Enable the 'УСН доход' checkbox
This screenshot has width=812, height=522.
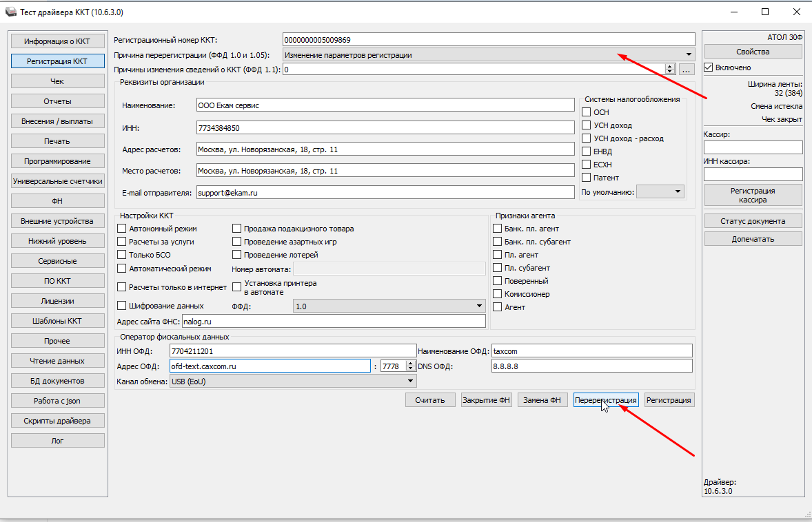pos(586,125)
